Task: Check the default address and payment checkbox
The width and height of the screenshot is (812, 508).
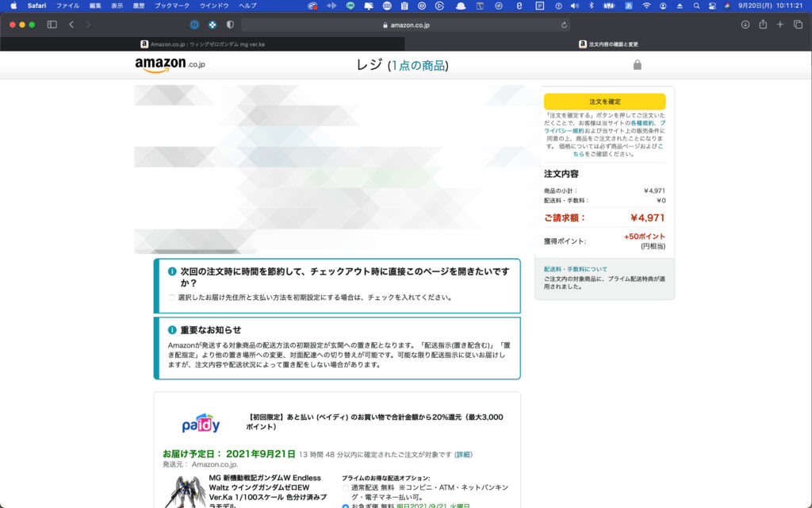Action: [172, 298]
